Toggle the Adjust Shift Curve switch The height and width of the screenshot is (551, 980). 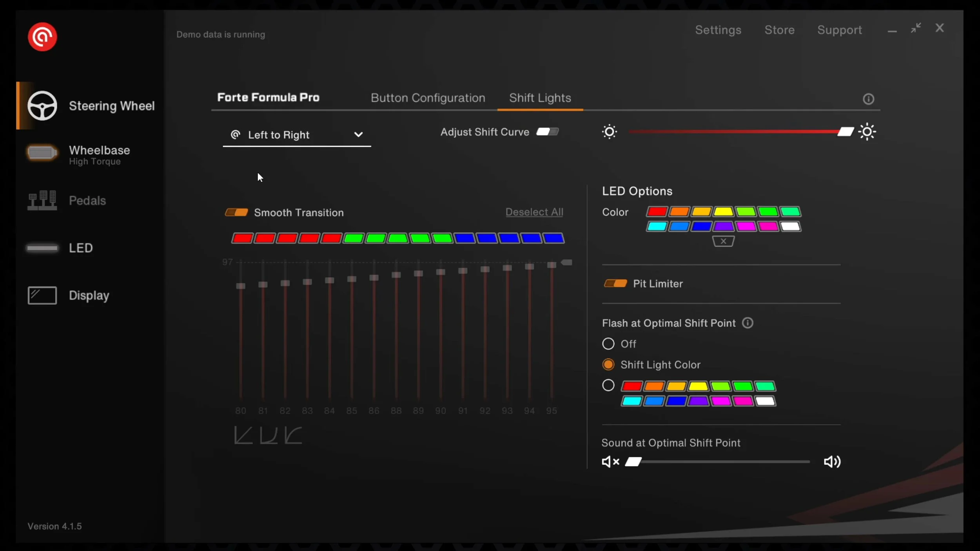pyautogui.click(x=547, y=132)
